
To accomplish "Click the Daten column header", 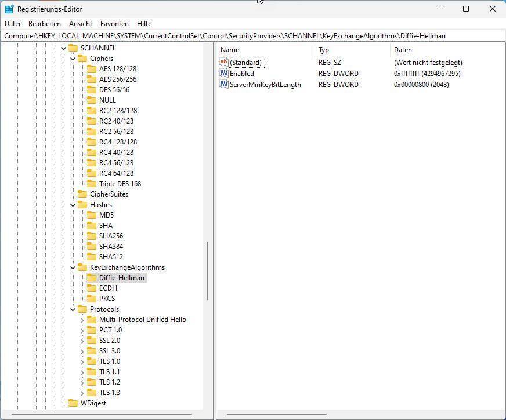I will click(403, 50).
